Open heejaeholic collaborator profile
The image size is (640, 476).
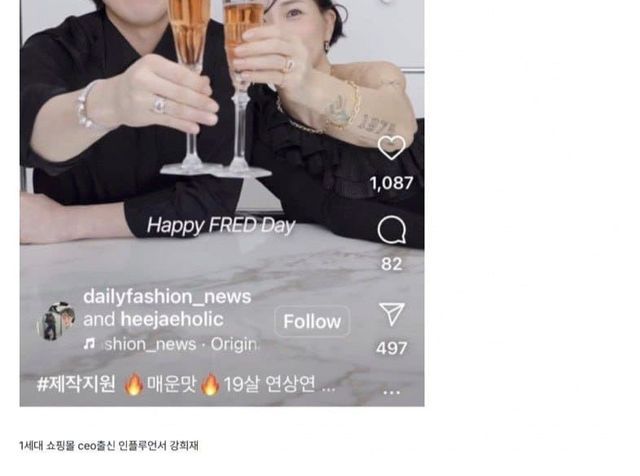coord(172,319)
